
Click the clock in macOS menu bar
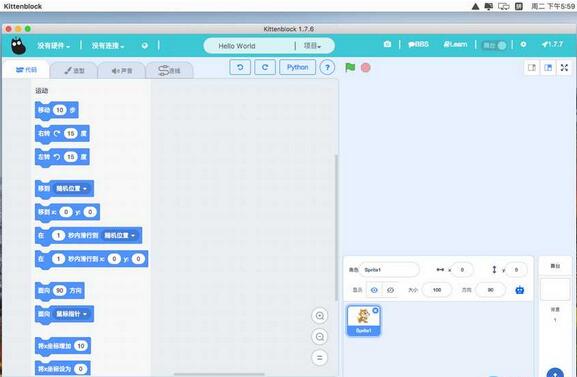pyautogui.click(x=553, y=6)
